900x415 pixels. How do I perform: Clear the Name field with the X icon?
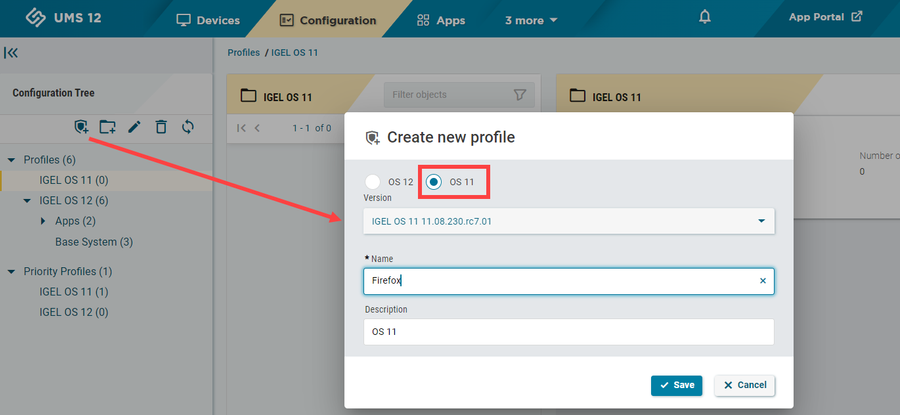pos(762,281)
